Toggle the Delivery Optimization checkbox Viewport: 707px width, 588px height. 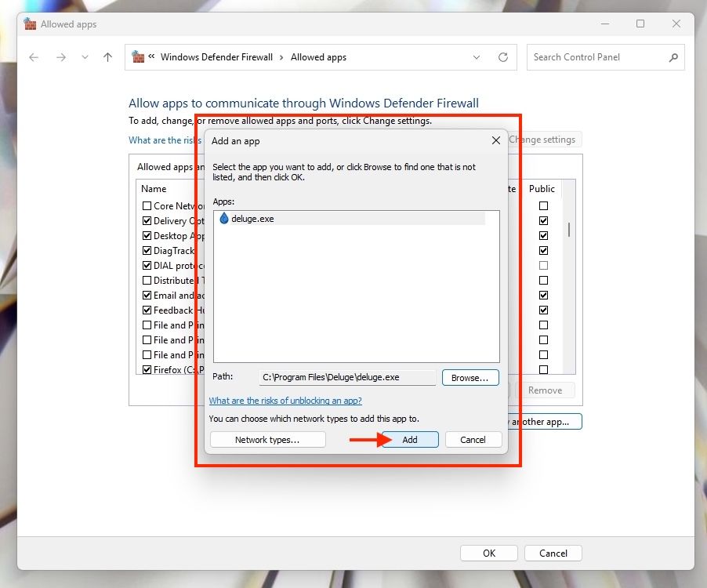pos(147,221)
